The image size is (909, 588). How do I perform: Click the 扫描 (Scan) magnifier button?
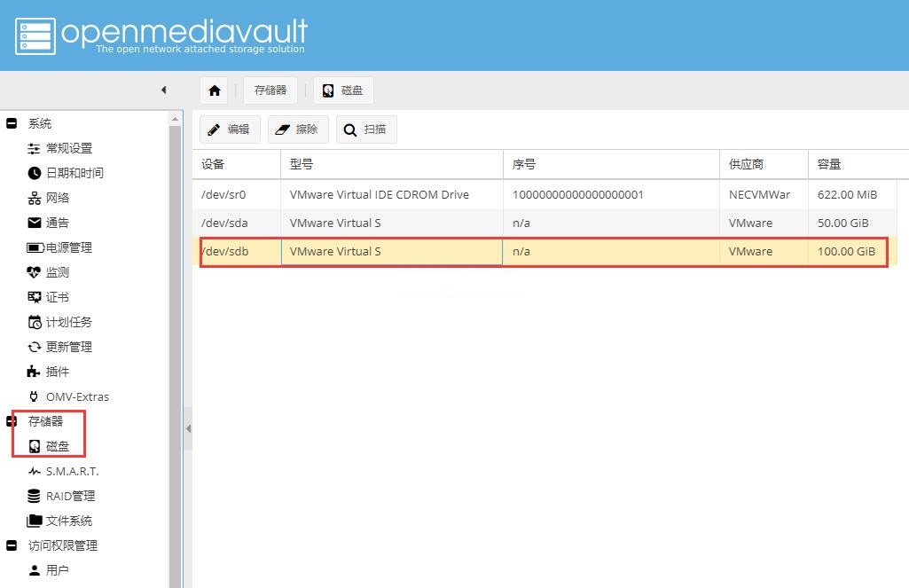tap(365, 129)
